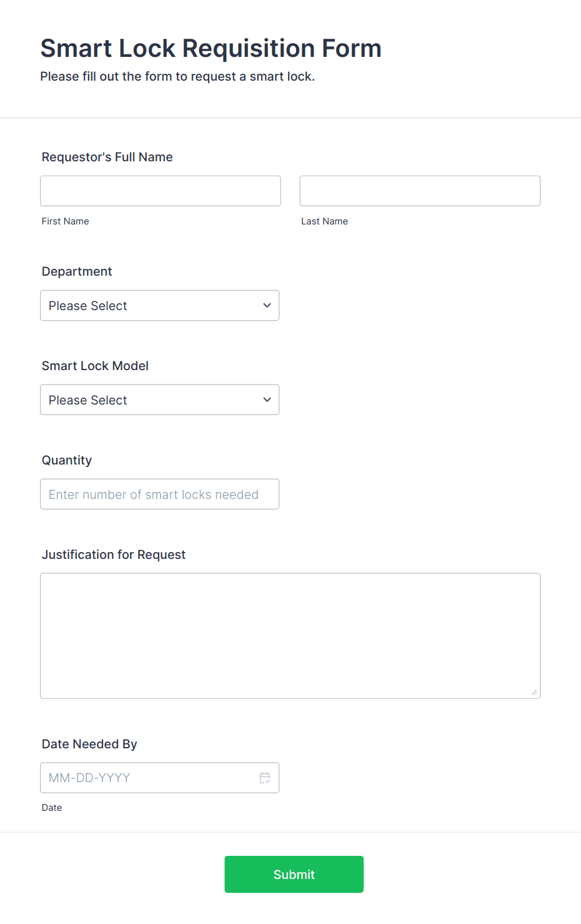The width and height of the screenshot is (581, 924).
Task: Grab the textarea resize handle corner
Action: (534, 692)
